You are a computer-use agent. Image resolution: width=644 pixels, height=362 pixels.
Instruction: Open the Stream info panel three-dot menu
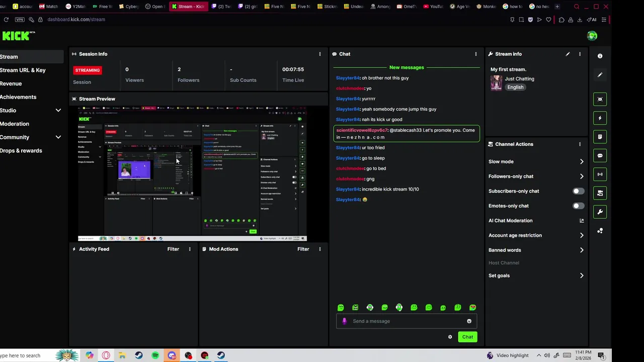580,54
